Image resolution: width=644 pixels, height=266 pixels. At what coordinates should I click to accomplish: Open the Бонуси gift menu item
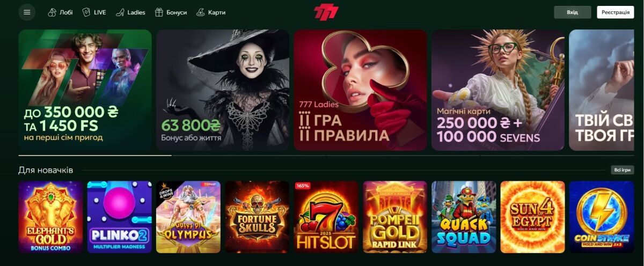pyautogui.click(x=171, y=12)
